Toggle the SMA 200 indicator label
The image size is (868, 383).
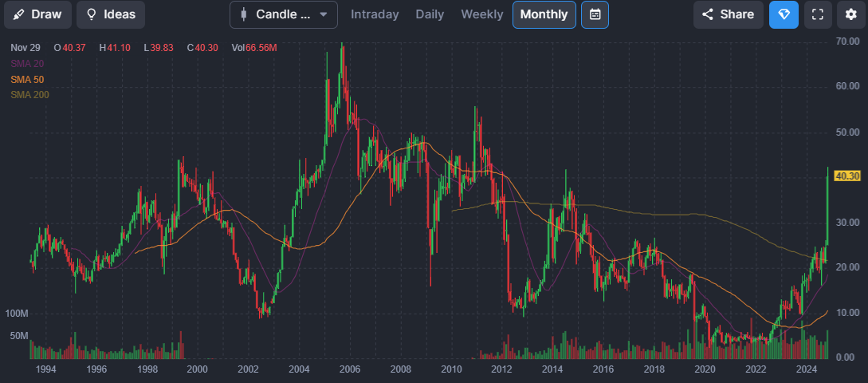click(29, 95)
